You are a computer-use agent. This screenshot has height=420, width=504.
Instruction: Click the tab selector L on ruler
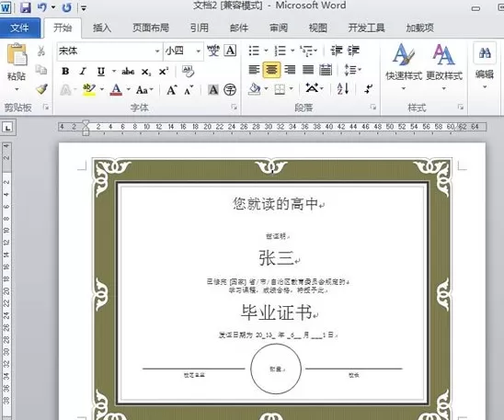pyautogui.click(x=7, y=128)
